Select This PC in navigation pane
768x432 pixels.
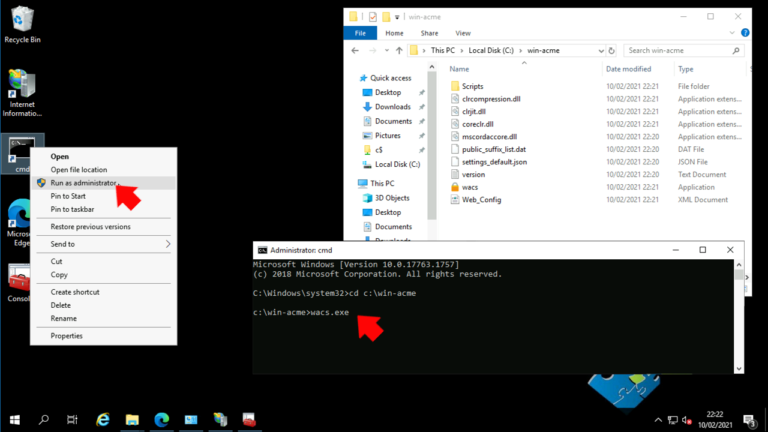(382, 183)
